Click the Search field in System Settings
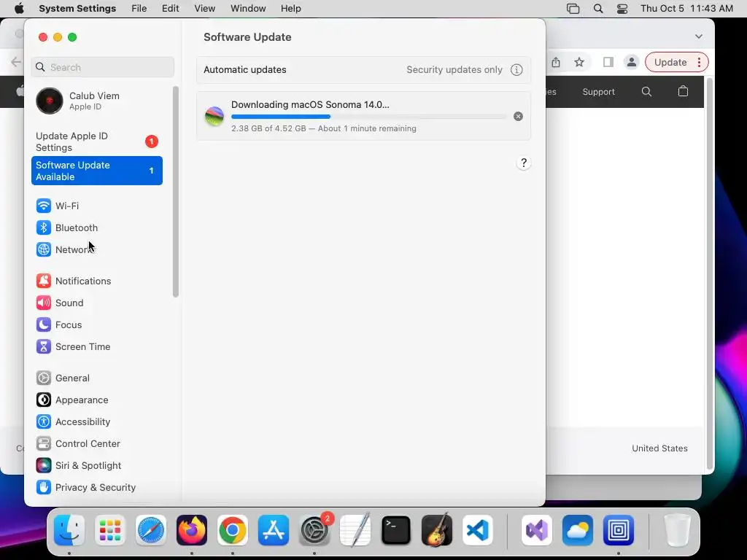The height and width of the screenshot is (560, 747). coord(102,67)
